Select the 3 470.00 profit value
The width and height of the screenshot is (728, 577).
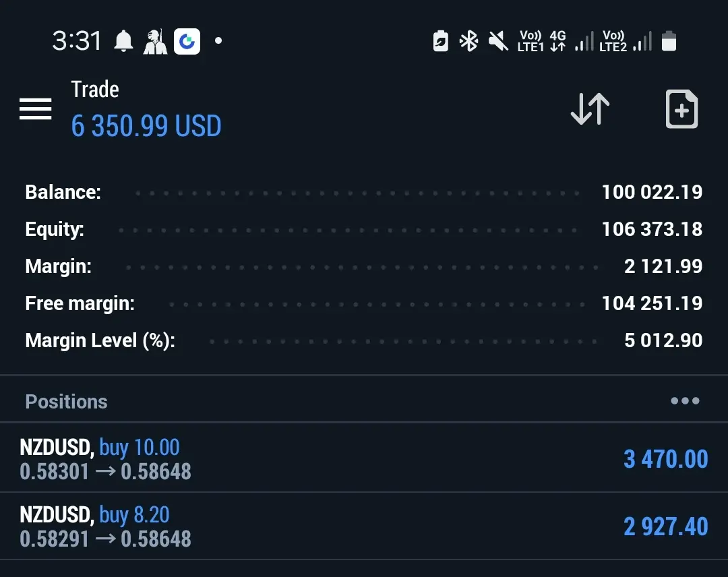click(666, 459)
